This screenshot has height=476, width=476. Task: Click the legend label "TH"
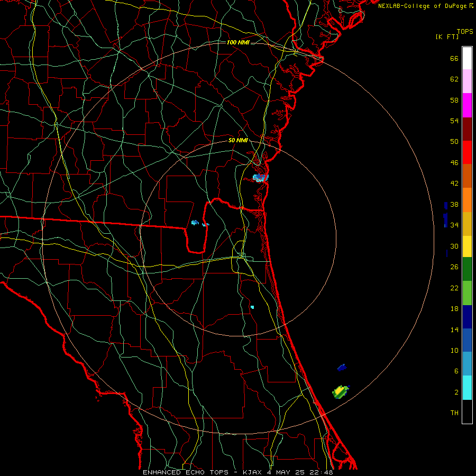tap(454, 413)
